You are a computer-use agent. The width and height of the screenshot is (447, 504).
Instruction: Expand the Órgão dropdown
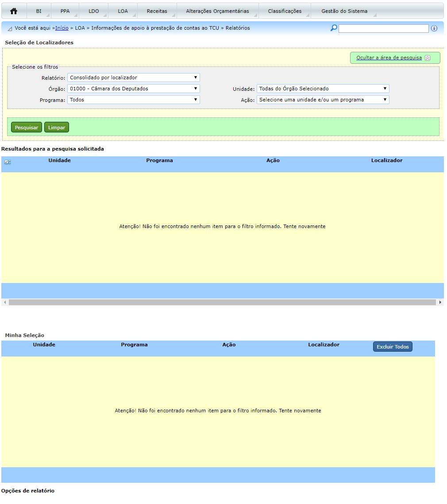tap(133, 89)
